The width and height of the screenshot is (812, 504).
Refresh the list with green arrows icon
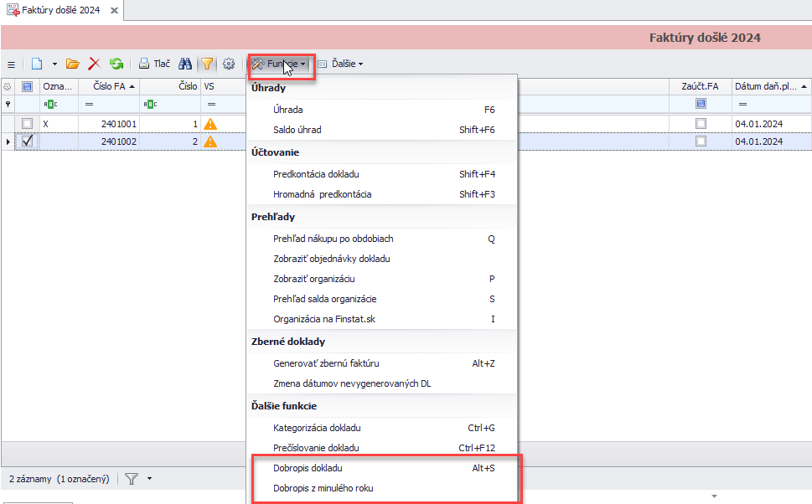tap(116, 64)
